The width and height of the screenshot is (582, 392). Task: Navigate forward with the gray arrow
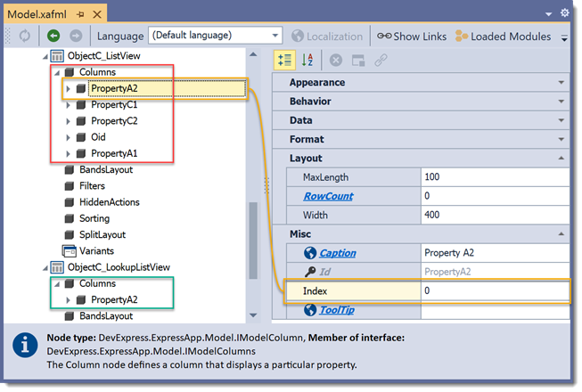76,36
